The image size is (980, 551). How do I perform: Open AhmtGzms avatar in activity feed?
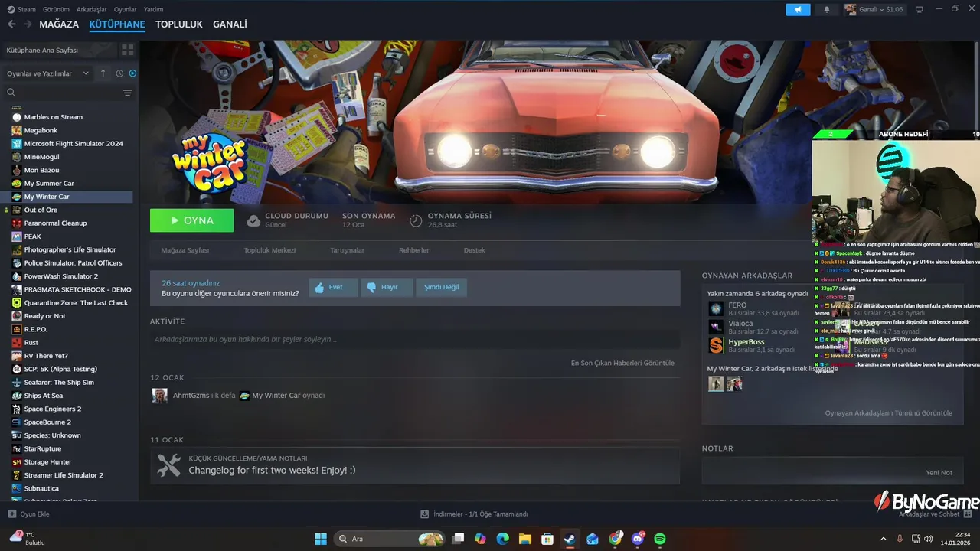(x=159, y=396)
